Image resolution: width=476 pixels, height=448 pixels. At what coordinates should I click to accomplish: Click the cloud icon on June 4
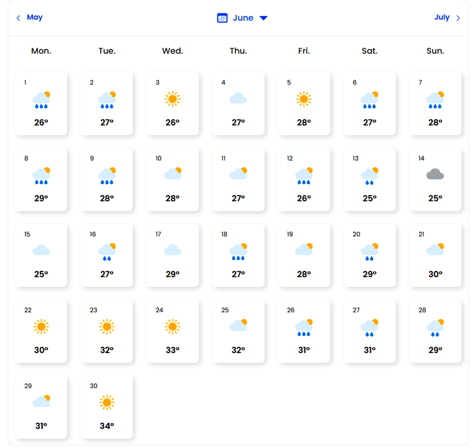[x=238, y=99]
